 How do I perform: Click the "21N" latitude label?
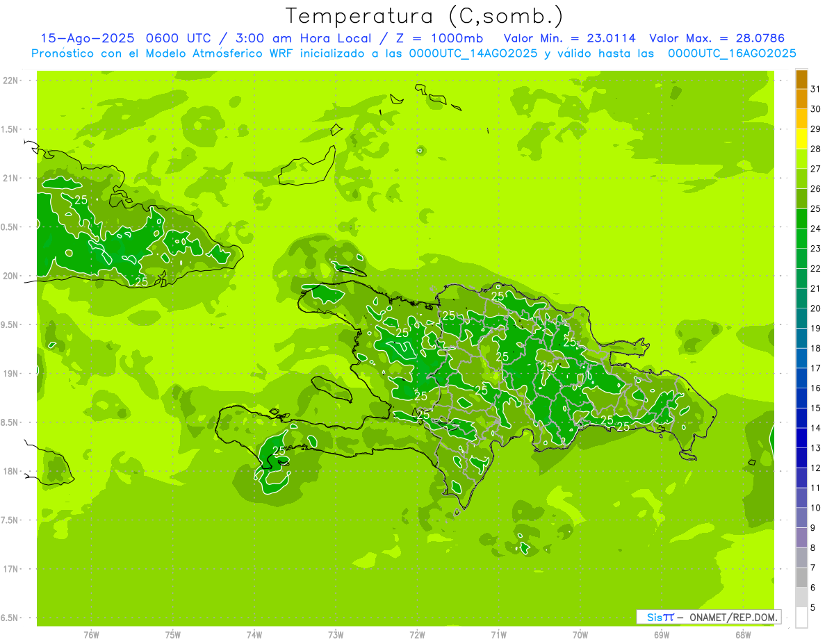(x=11, y=179)
